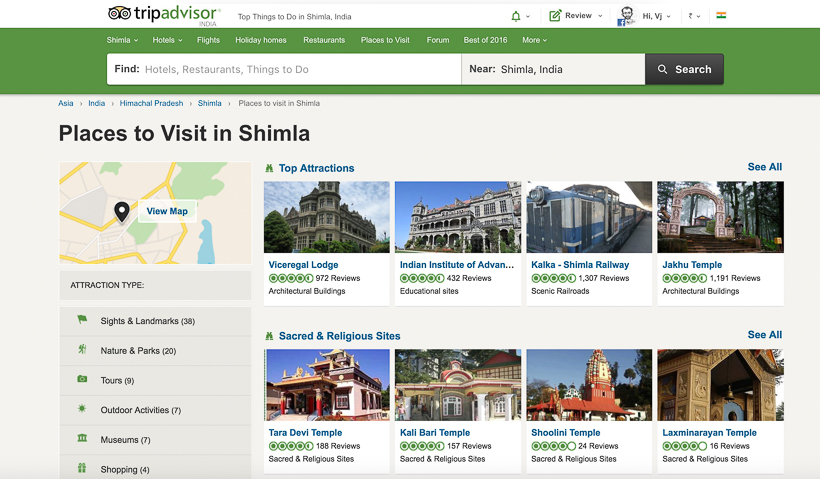Screen dimensions: 820x479
Task: Open the notifications bell icon
Action: [x=516, y=16]
